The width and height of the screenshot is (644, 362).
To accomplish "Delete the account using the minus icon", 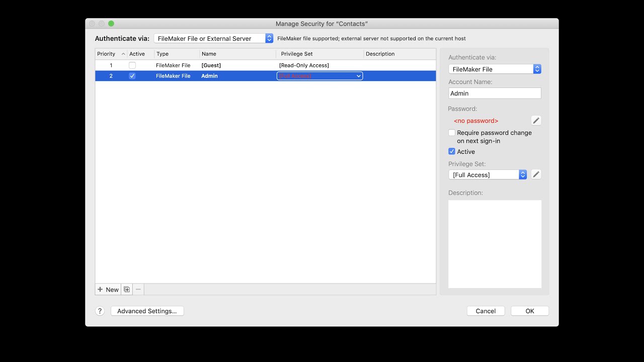I will pyautogui.click(x=138, y=289).
